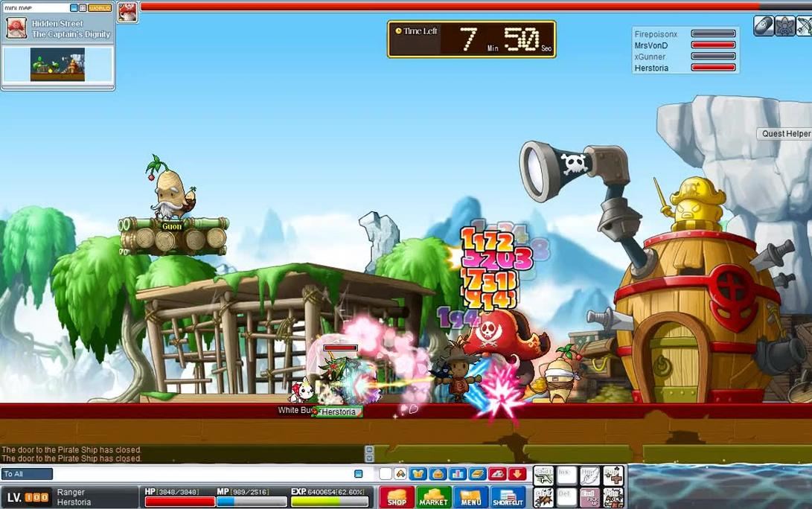Open the Cash SHOP button

point(397,497)
